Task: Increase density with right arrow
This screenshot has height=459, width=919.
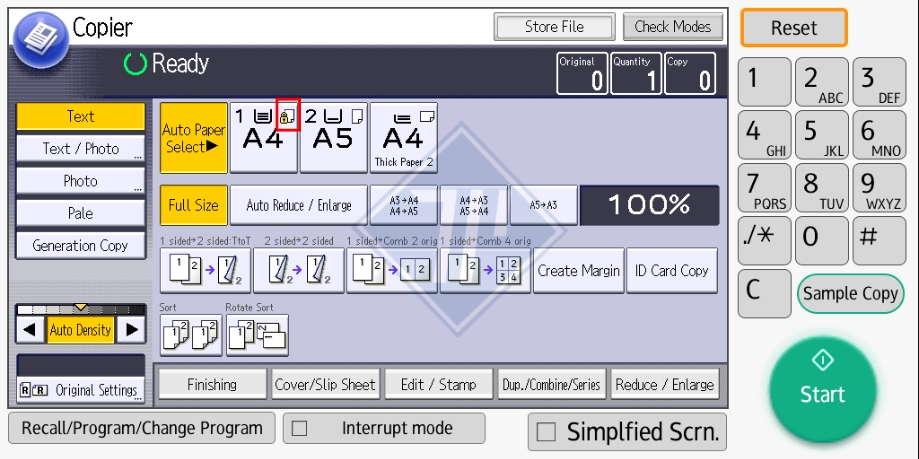Action: pyautogui.click(x=130, y=330)
